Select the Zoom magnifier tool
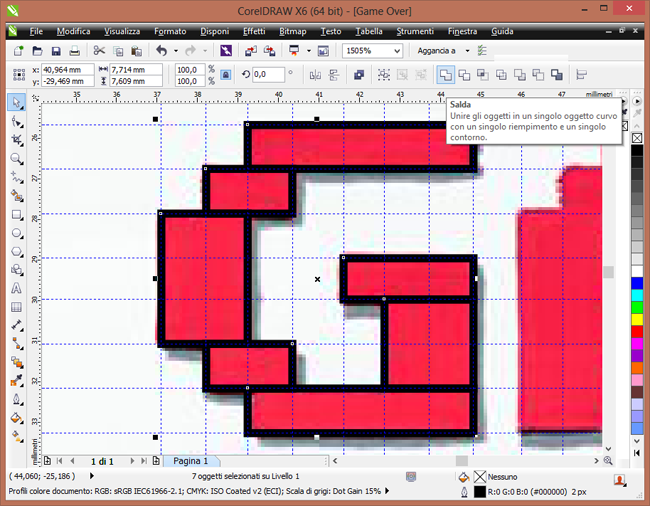The width and height of the screenshot is (650, 506). click(x=16, y=159)
